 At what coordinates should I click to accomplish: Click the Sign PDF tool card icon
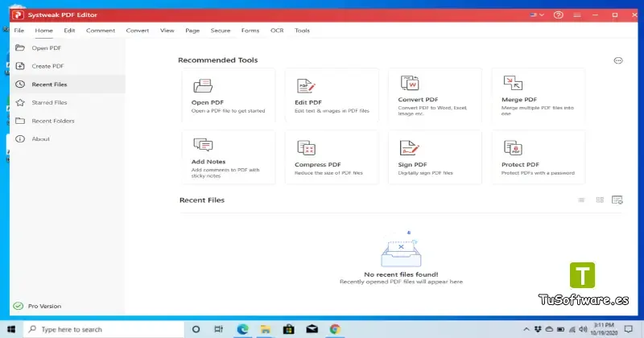(x=409, y=148)
